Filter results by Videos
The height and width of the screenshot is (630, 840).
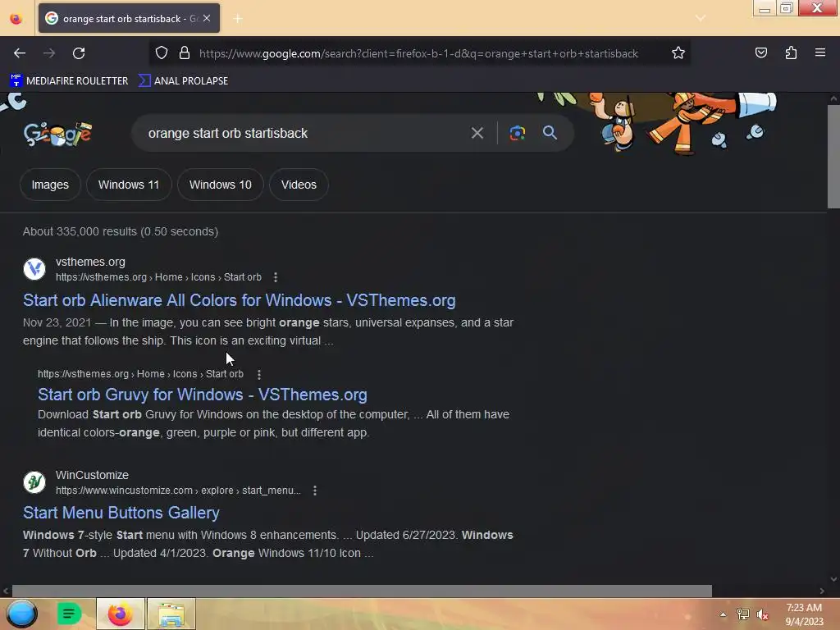(299, 185)
